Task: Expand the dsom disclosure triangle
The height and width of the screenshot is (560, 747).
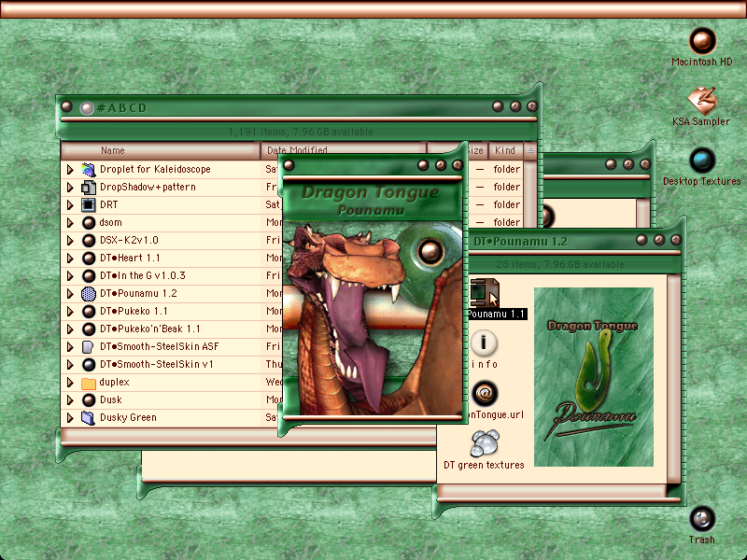Action: pyautogui.click(x=71, y=222)
